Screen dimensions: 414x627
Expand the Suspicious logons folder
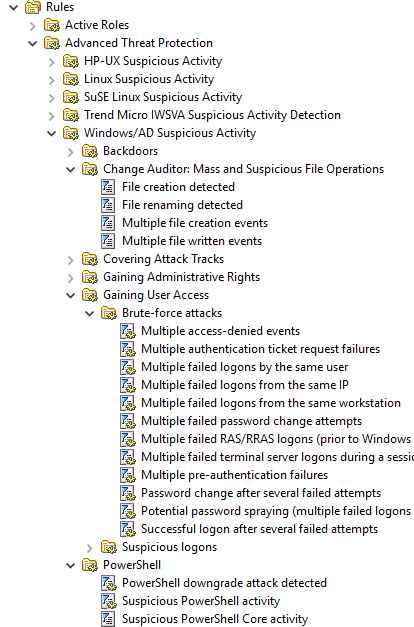coord(90,548)
